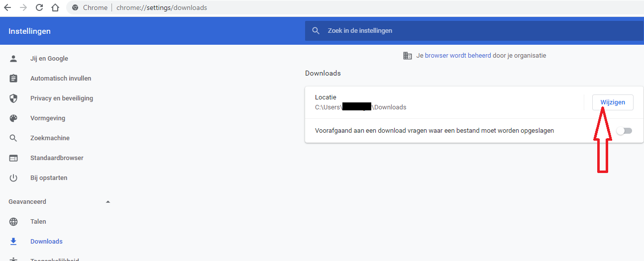Click the shield icon for Privacy en beveiliging
Screen dimensions: 644x261
(13, 98)
